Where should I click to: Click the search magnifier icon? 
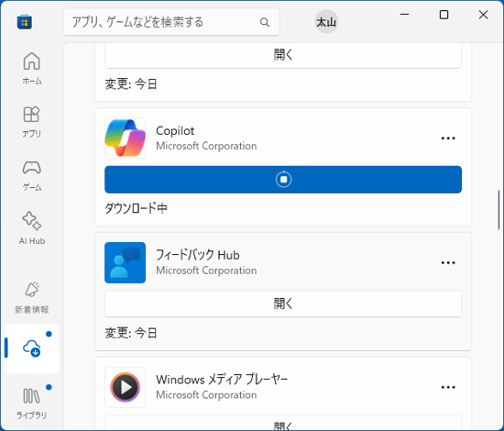coord(265,22)
